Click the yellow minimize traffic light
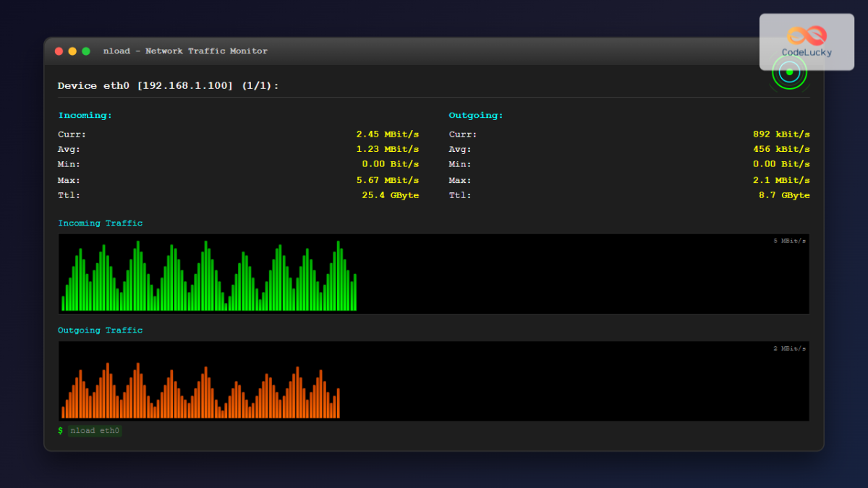The image size is (868, 488). [72, 51]
